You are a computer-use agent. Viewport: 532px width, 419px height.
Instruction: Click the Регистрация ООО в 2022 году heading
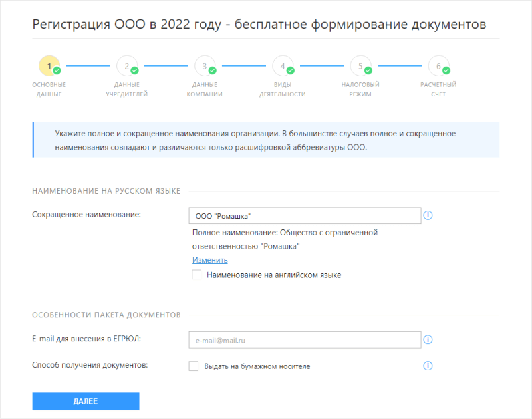[x=259, y=25]
